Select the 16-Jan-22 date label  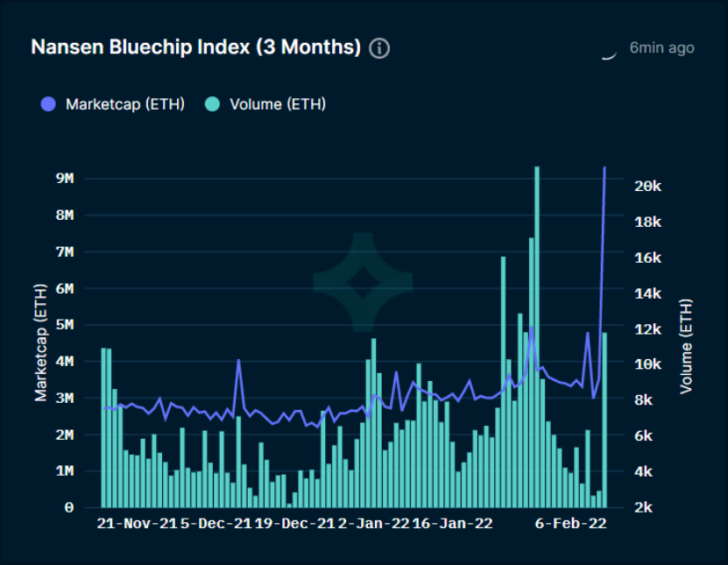click(453, 524)
